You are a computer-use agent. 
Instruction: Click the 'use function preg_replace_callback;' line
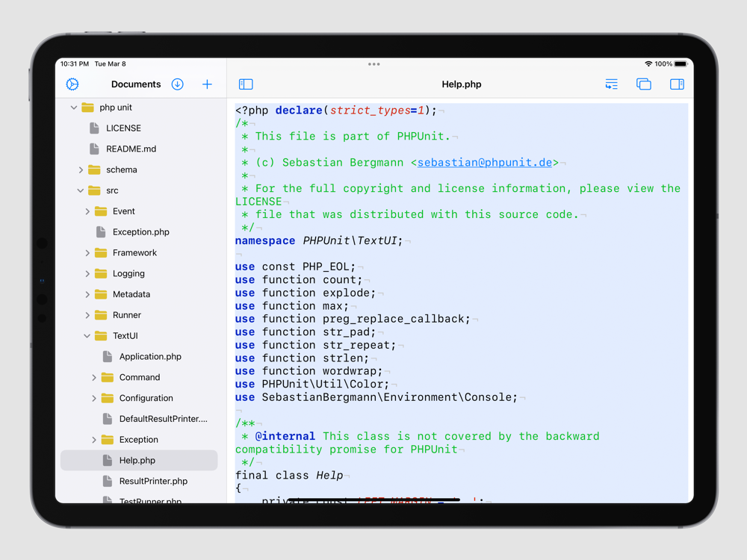tap(353, 319)
